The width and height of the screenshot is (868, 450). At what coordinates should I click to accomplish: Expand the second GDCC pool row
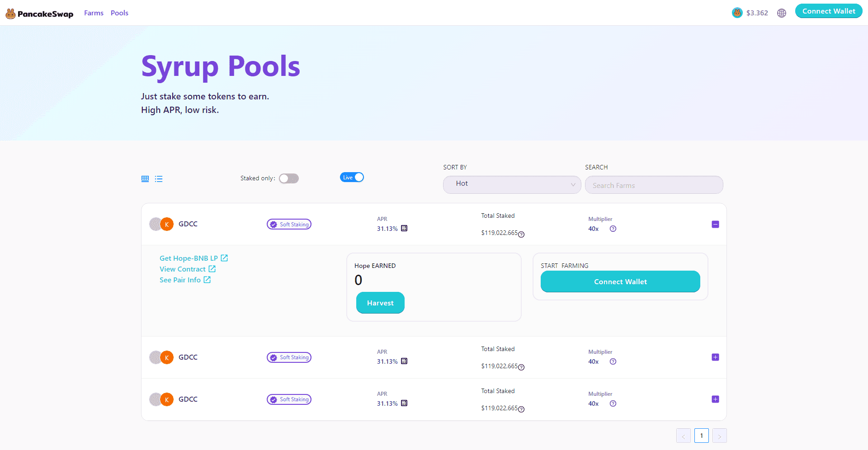pyautogui.click(x=715, y=357)
